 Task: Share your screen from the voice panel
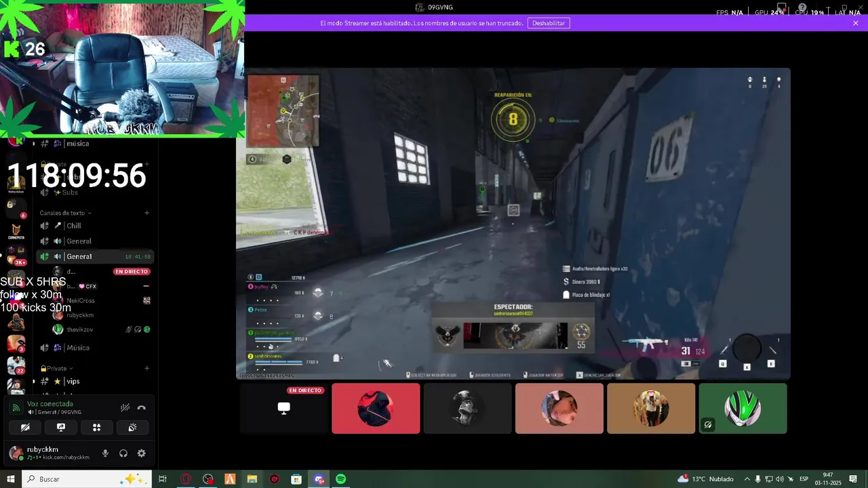click(x=61, y=428)
